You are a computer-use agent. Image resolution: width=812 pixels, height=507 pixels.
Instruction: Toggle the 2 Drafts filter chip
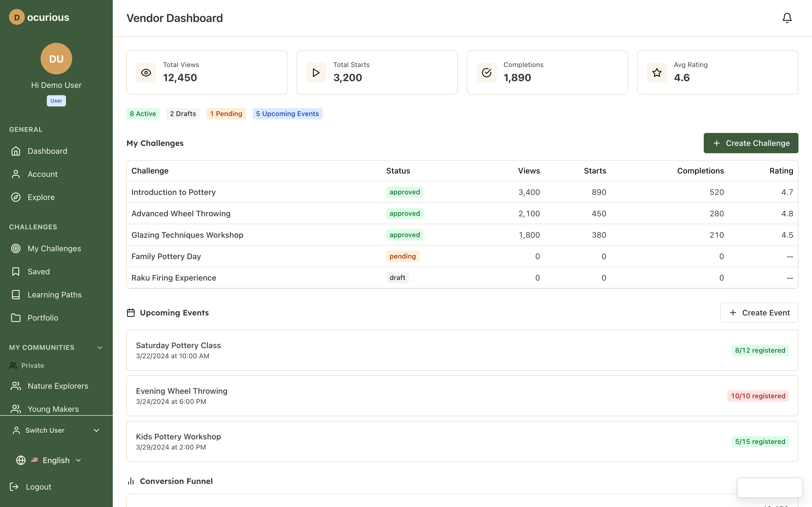(x=182, y=114)
